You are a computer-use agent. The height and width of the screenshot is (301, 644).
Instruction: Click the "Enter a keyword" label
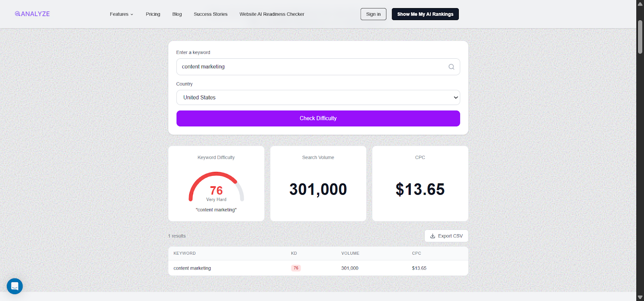(193, 52)
